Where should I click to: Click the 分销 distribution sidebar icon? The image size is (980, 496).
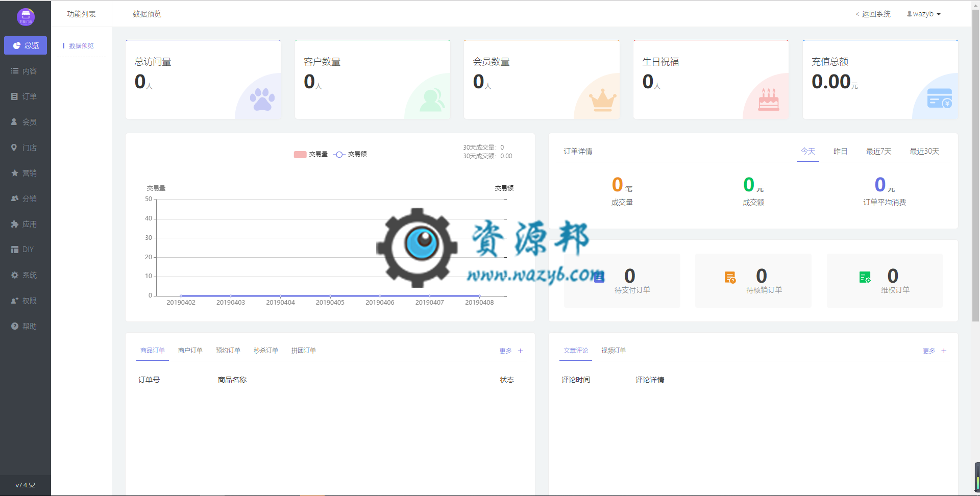click(x=15, y=199)
